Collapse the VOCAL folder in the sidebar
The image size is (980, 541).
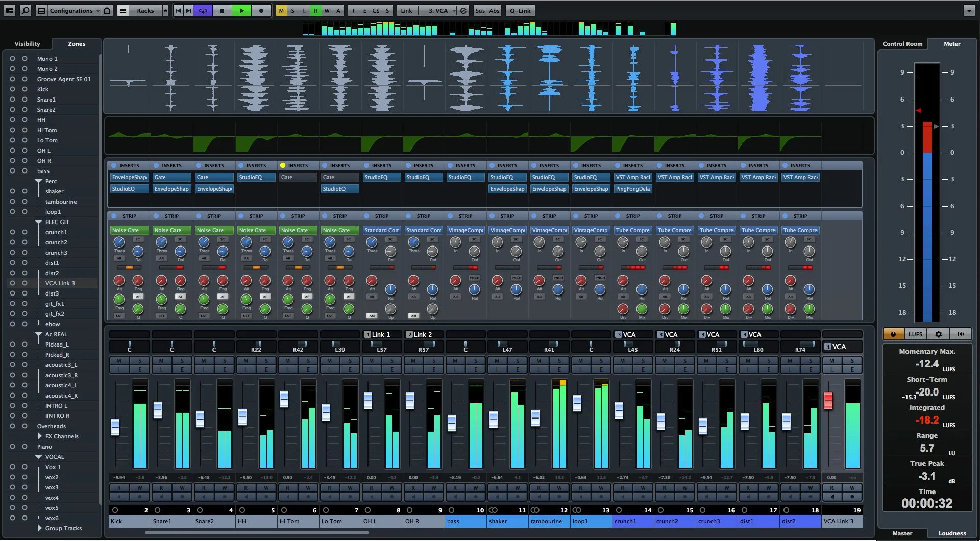pos(40,457)
